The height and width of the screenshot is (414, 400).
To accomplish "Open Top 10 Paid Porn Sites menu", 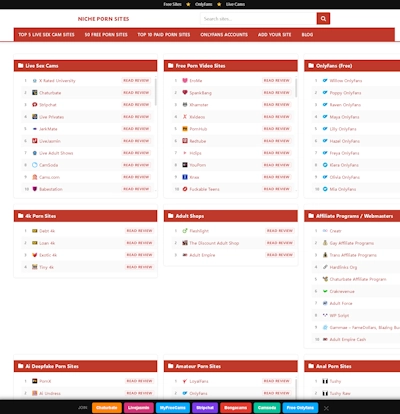I will 164,35.
